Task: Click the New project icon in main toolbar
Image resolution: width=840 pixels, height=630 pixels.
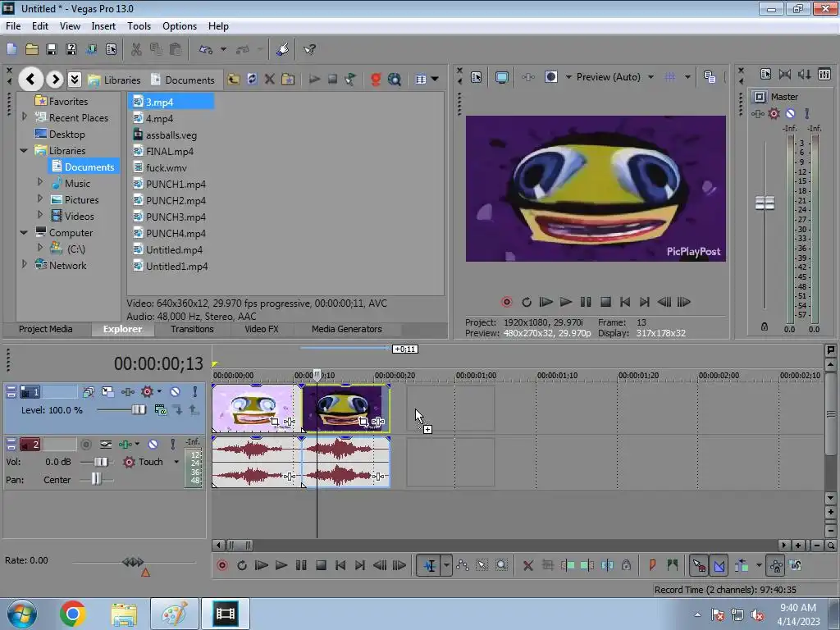Action: 11,49
